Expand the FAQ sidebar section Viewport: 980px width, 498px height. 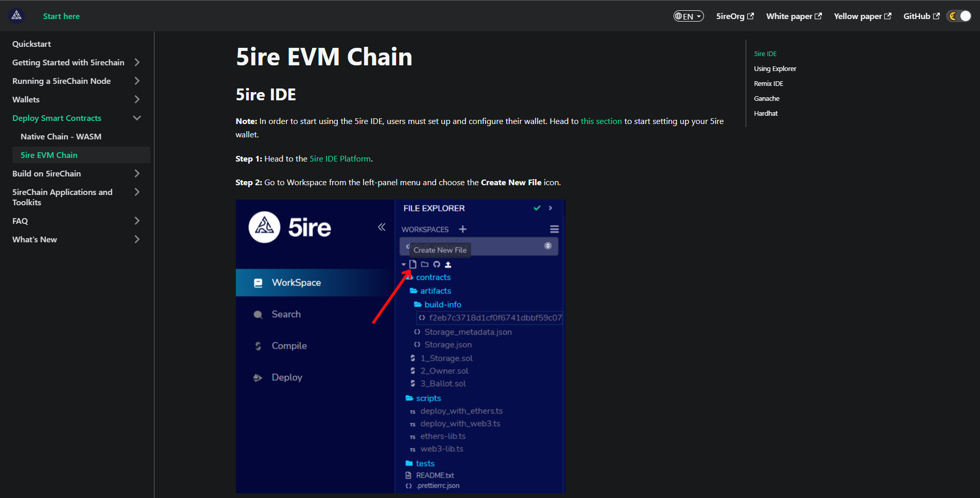coord(137,221)
